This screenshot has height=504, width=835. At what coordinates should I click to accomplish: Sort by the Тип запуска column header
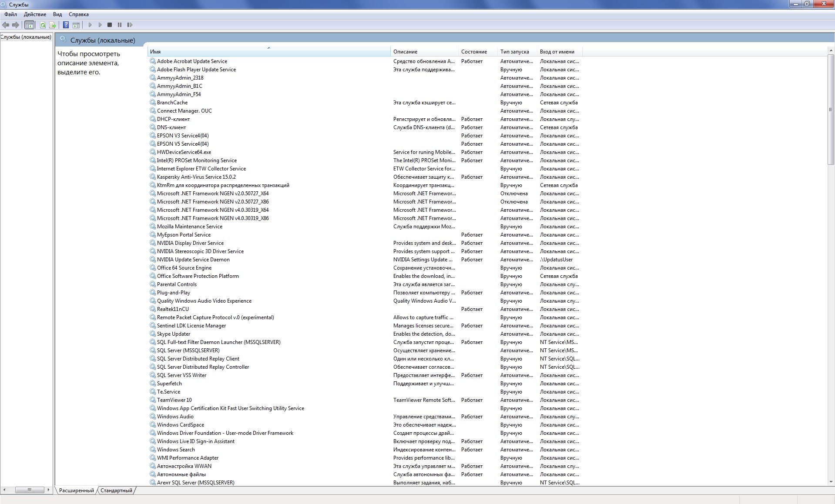click(x=515, y=52)
